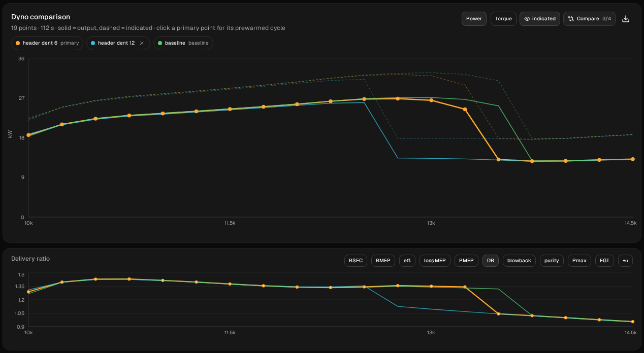The height and width of the screenshot is (353, 644).
Task: Show the loss MEP metric
Action: click(435, 260)
